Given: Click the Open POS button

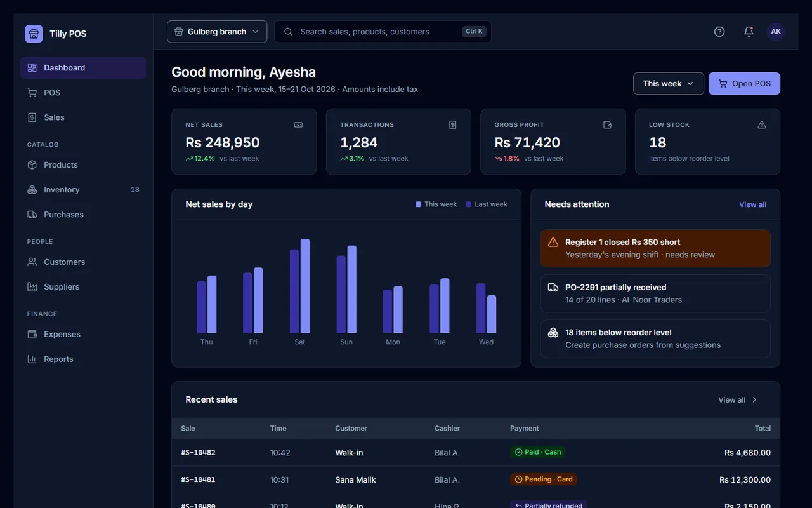Looking at the screenshot, I should click(744, 84).
